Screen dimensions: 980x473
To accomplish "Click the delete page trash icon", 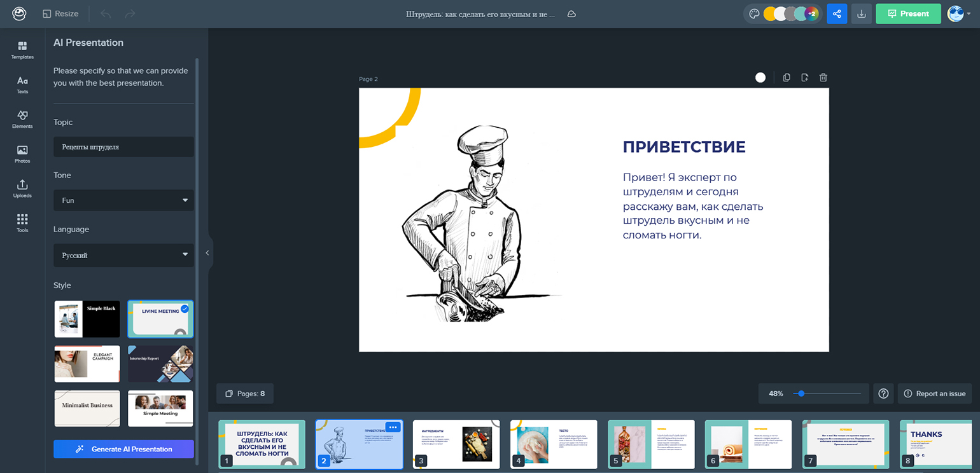I will 823,78.
